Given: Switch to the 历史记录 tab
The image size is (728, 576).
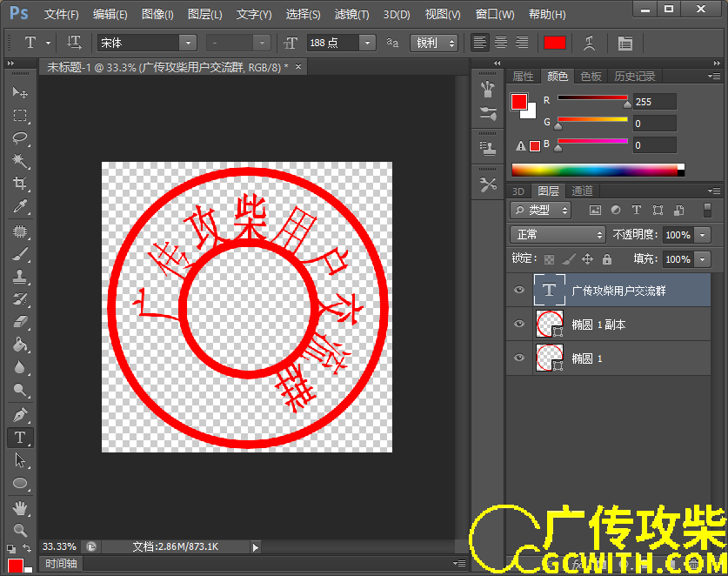Looking at the screenshot, I should 635,77.
